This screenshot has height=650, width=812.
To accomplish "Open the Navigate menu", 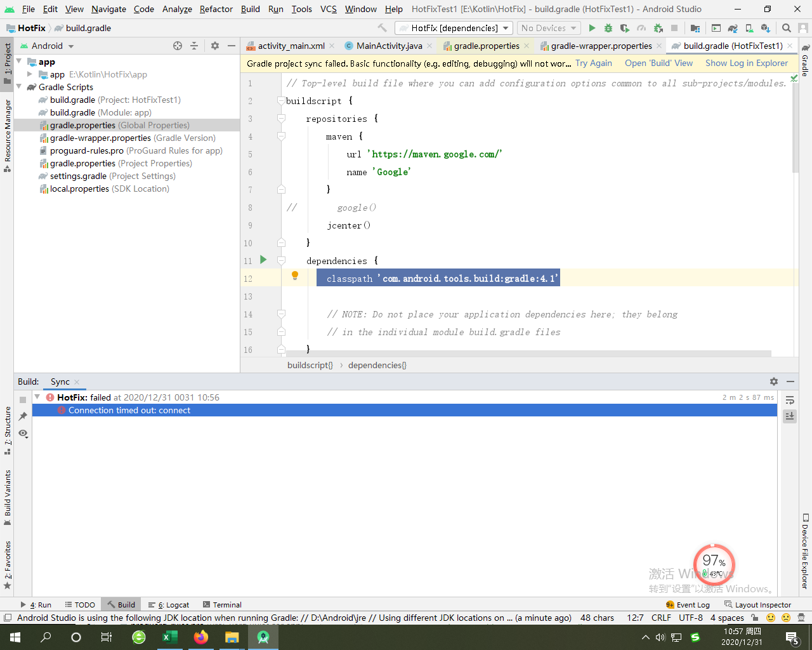I will click(x=108, y=9).
